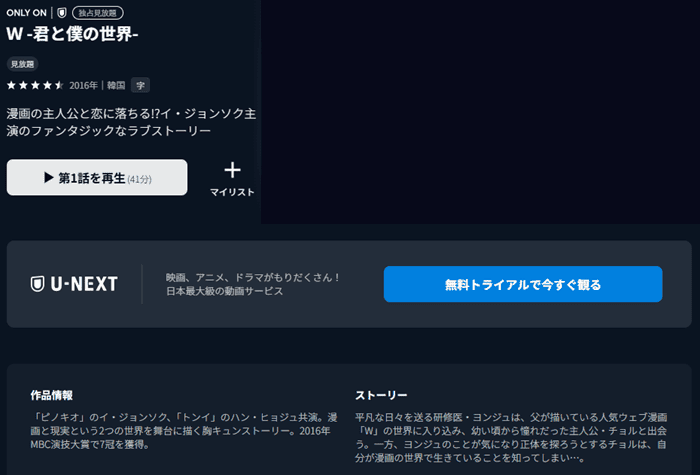
Task: Click the 作品情報 heading
Action: [x=51, y=395]
